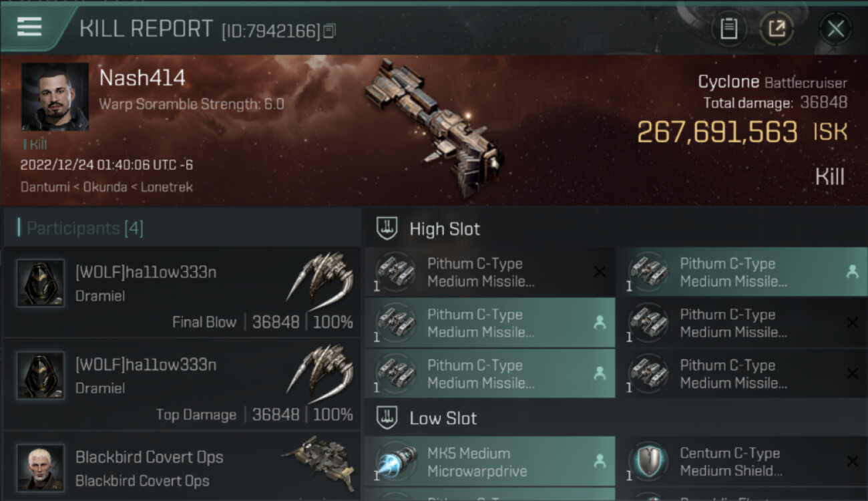Viewport: 868px width, 501px height.
Task: Open Nash414 character portrait
Action: 55,97
